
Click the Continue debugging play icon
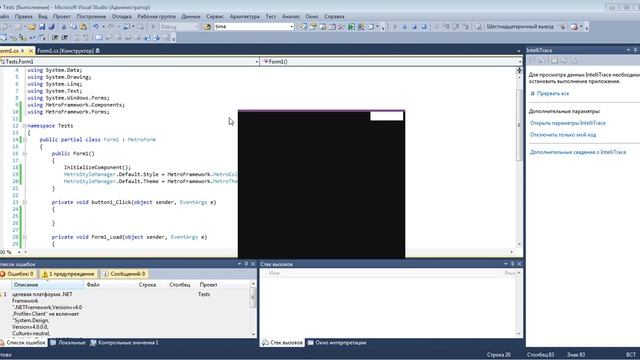(395, 27)
